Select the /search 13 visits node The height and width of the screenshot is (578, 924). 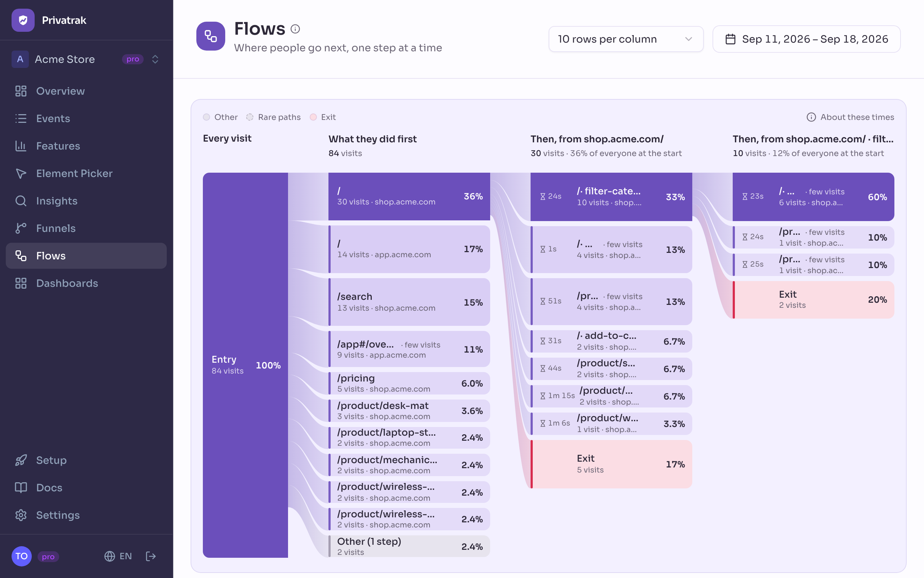409,302
